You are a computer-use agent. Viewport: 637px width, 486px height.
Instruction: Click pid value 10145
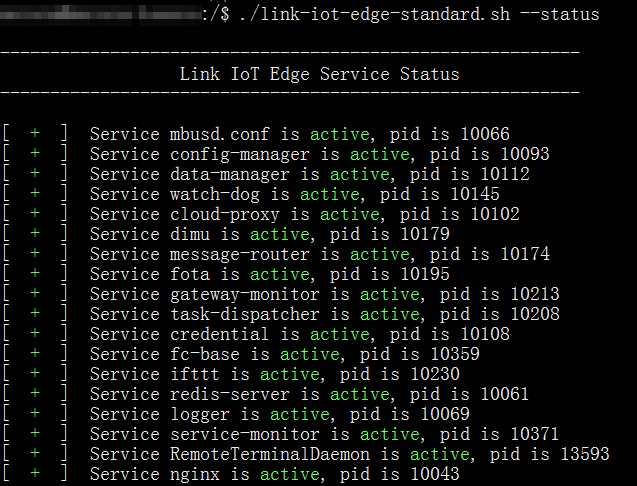pos(475,194)
